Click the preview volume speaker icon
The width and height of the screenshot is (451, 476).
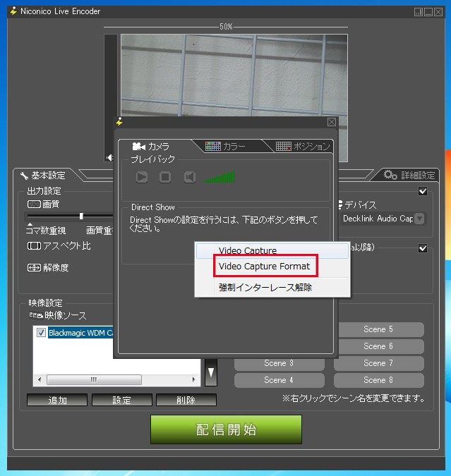[109, 157]
